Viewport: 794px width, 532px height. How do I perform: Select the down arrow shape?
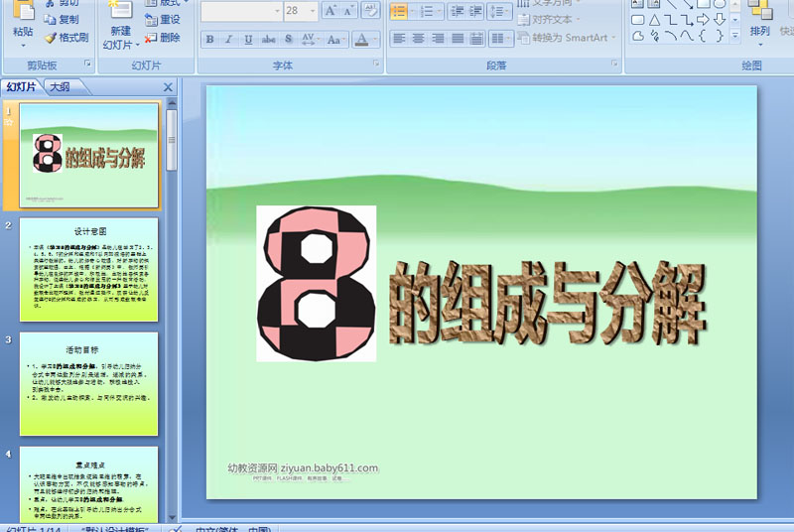[719, 20]
